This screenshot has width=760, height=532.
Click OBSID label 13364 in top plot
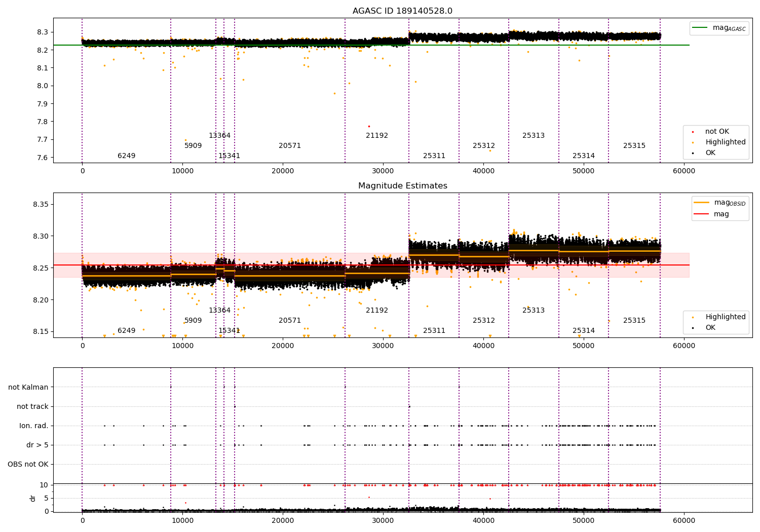(x=219, y=136)
